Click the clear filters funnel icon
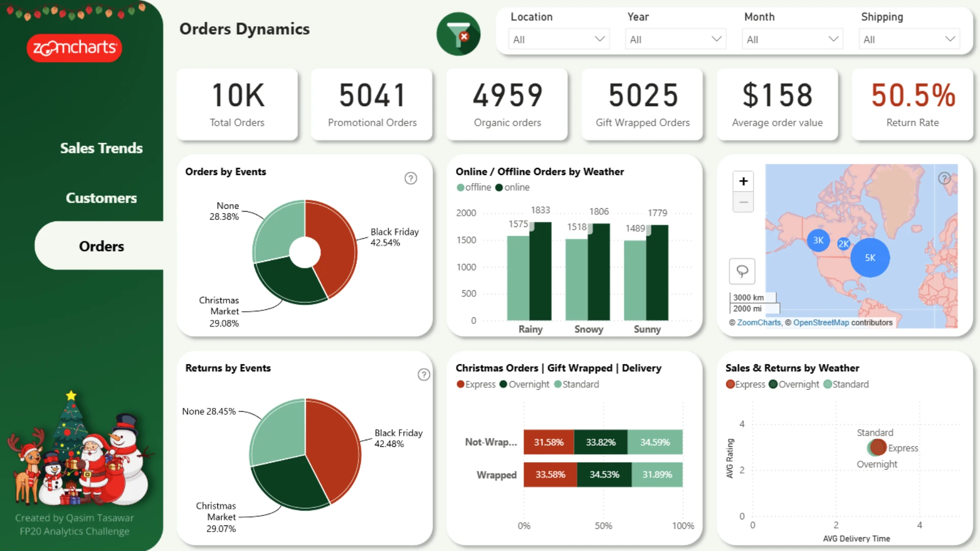Image resolution: width=980 pixels, height=551 pixels. pyautogui.click(x=458, y=34)
